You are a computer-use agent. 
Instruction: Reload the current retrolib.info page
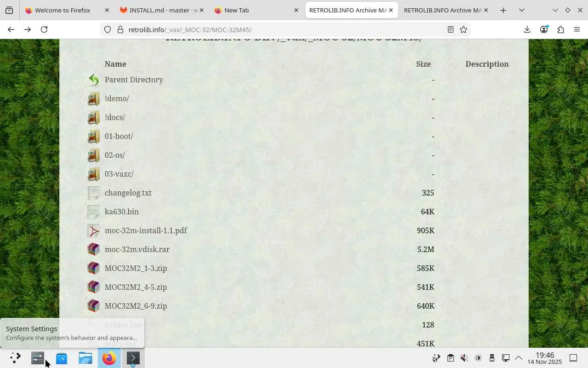pos(44,29)
